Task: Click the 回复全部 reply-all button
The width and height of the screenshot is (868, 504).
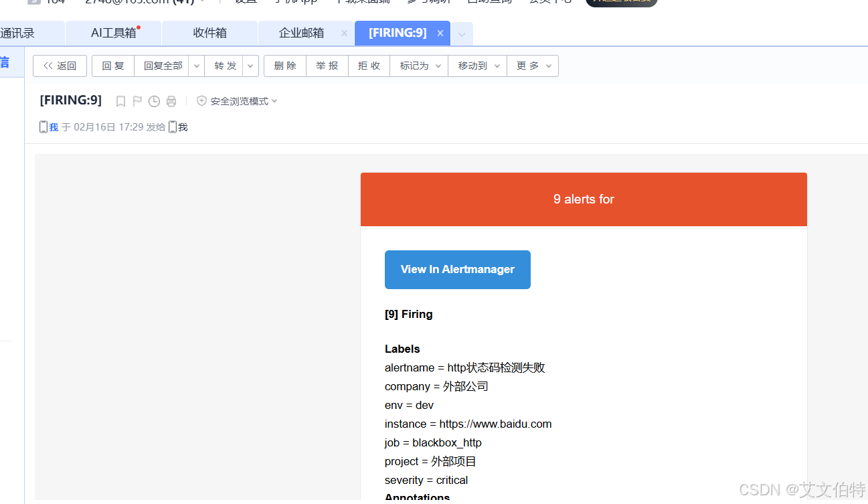Action: (x=163, y=66)
